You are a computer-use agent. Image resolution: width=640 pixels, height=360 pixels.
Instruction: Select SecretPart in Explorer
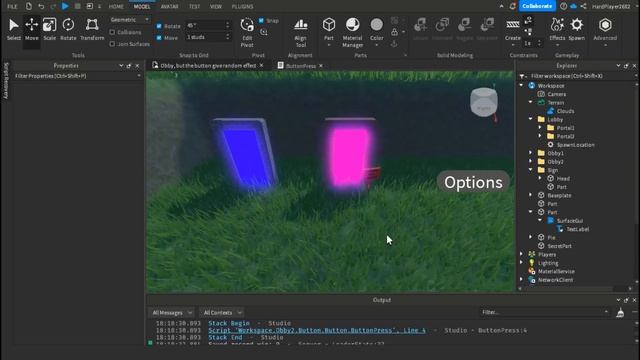pyautogui.click(x=559, y=246)
